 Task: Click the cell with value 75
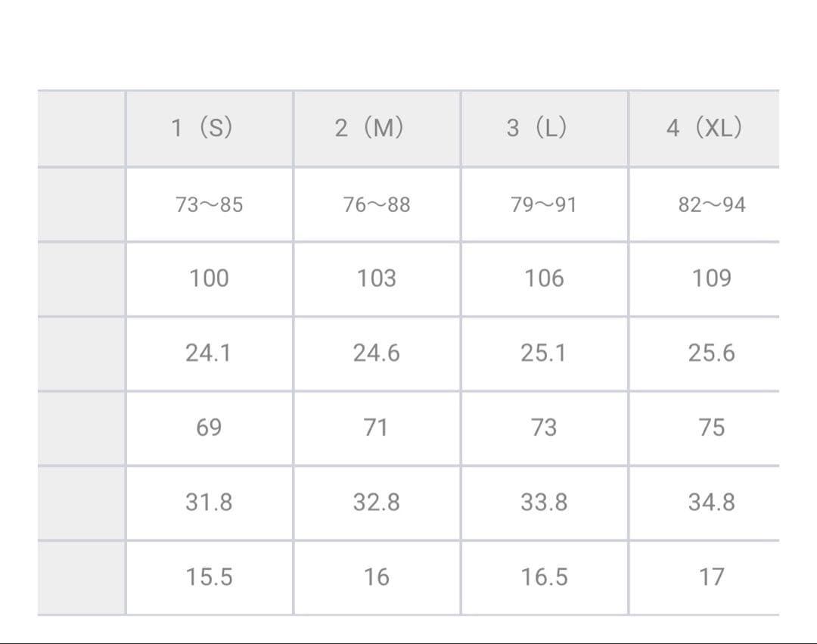coord(712,428)
